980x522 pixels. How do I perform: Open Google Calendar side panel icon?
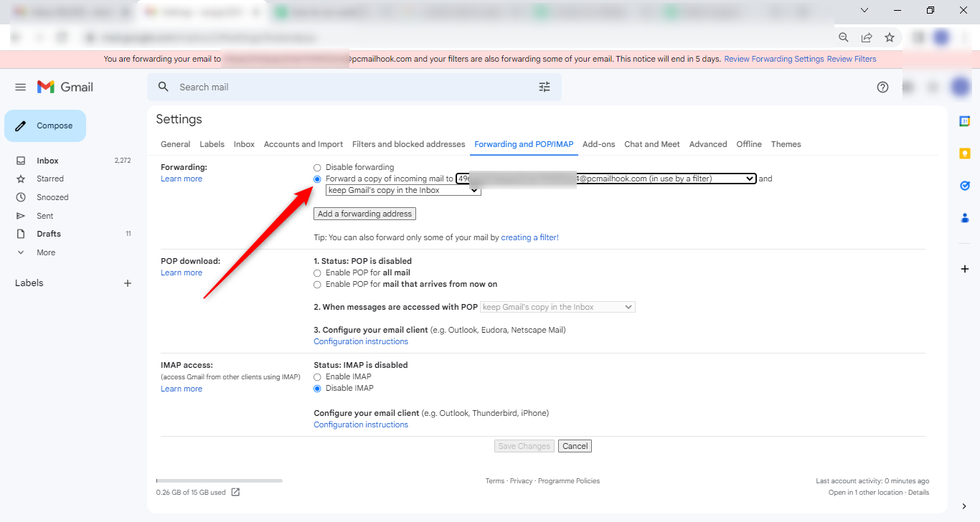pos(965,121)
